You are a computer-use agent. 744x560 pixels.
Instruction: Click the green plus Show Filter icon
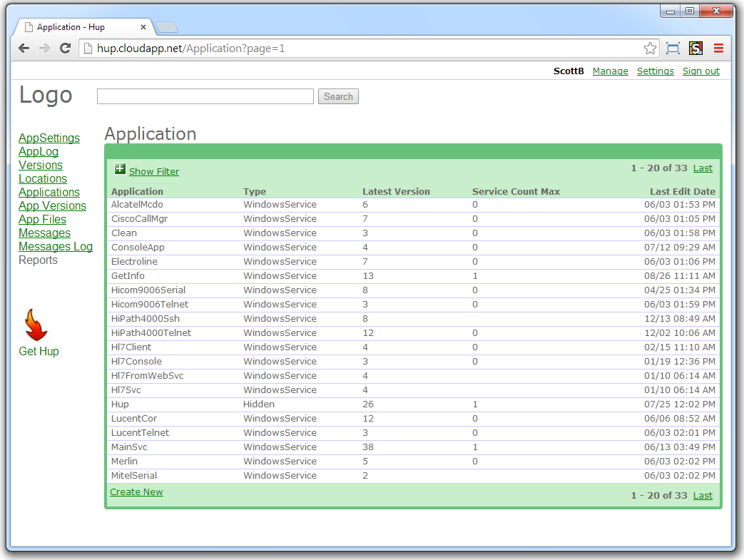120,170
